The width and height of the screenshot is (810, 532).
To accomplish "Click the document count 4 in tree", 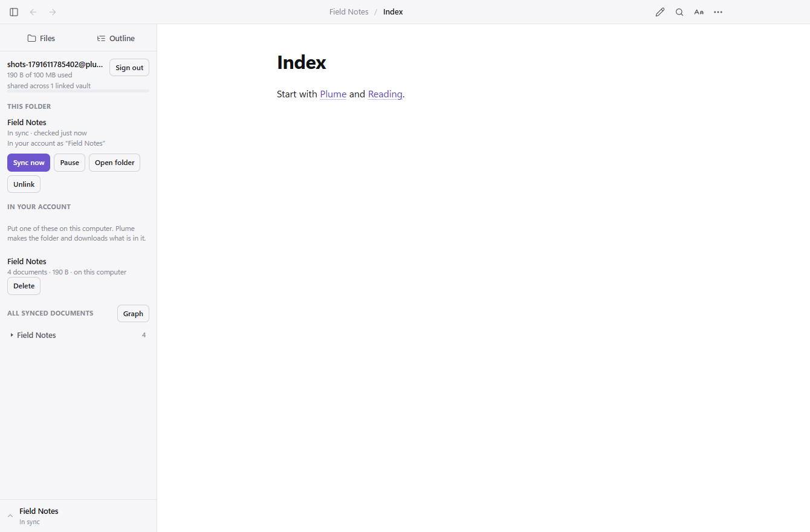I will click(144, 335).
